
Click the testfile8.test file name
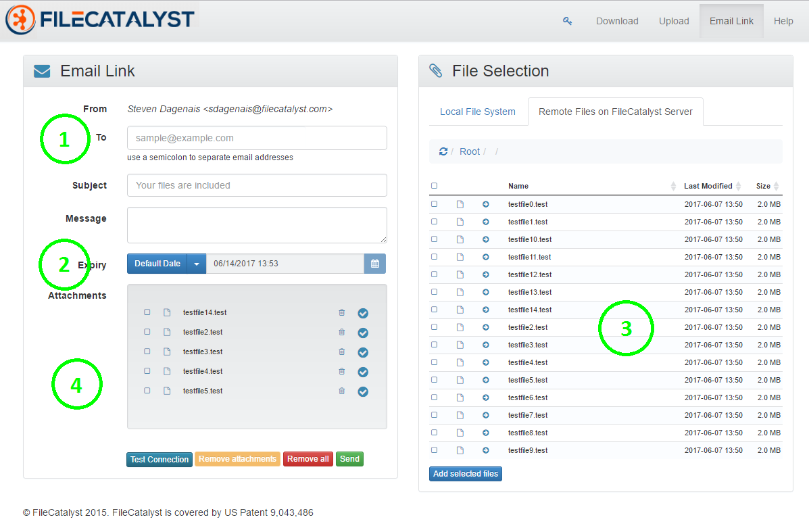tap(528, 433)
